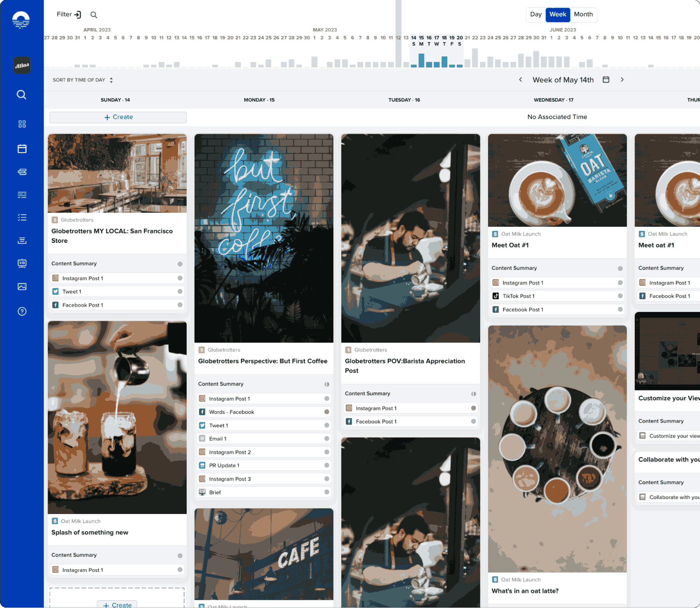Go to previous week with left chevron
This screenshot has height=608, width=700.
[x=521, y=80]
